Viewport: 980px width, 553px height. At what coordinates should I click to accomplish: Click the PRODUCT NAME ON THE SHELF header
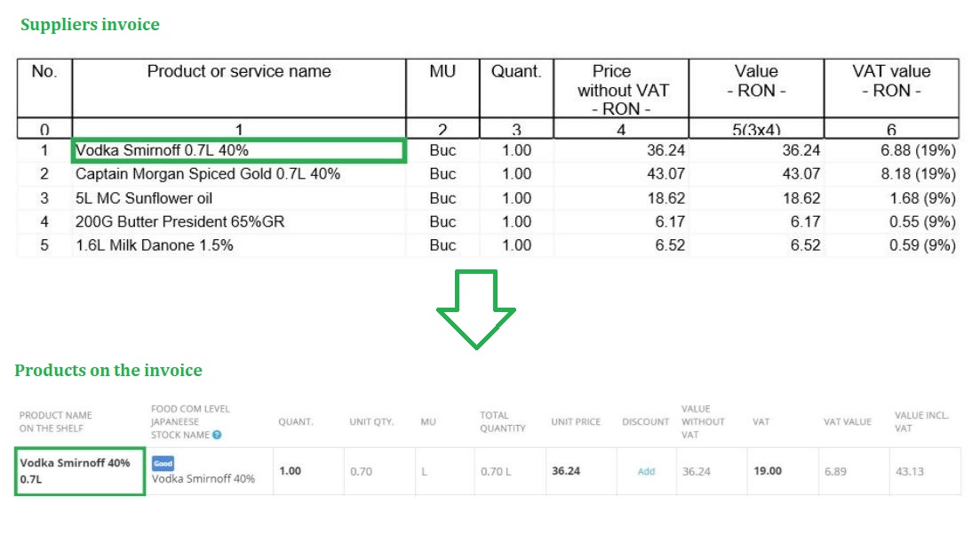point(56,421)
